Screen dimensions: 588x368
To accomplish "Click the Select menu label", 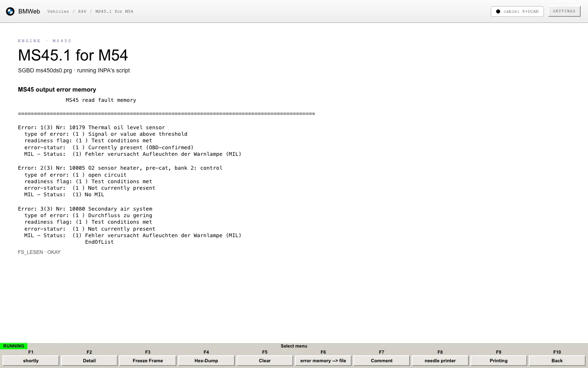I will coord(294,346).
